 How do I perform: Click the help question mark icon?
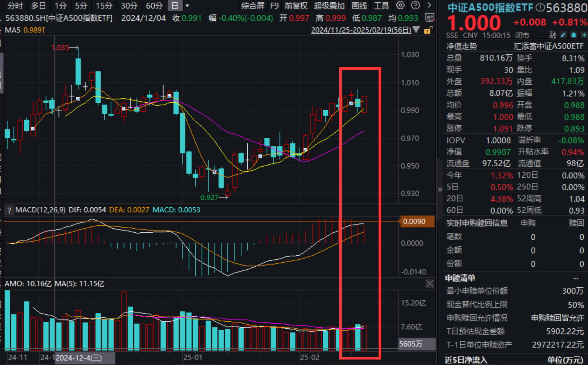click(x=415, y=5)
